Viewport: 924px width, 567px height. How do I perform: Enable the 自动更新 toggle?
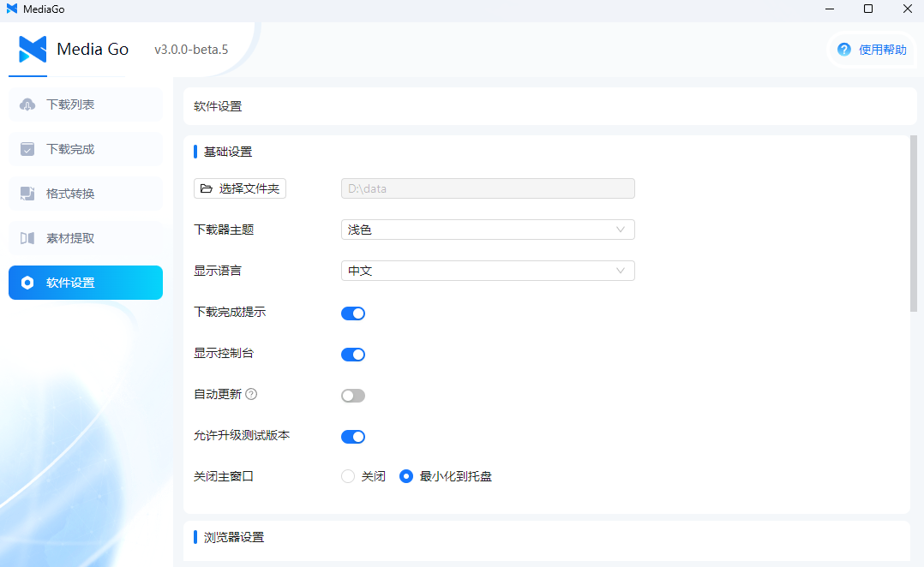(352, 395)
